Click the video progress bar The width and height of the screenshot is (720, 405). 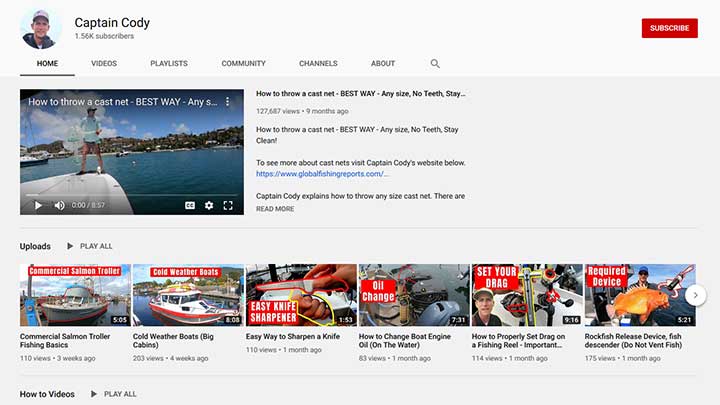[x=131, y=195]
